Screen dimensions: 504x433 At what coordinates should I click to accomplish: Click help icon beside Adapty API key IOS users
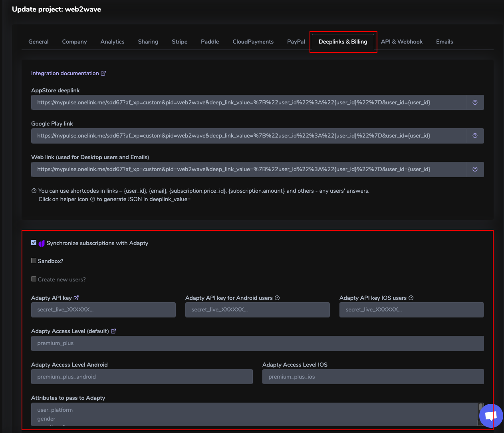pos(411,298)
